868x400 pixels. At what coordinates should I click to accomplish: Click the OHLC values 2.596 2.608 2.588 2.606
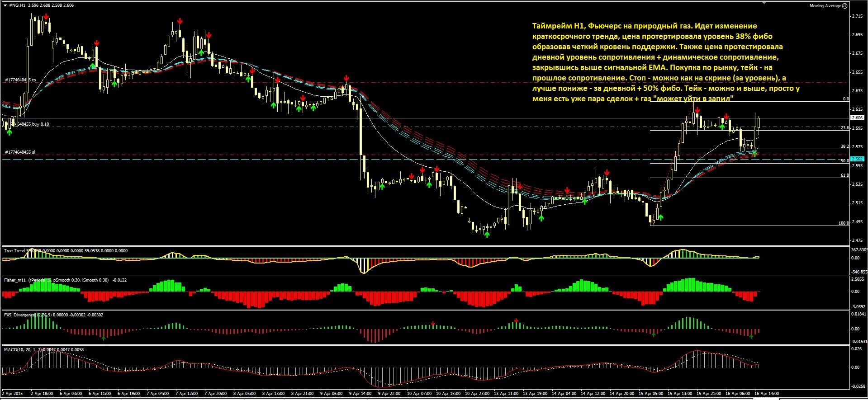tap(51, 5)
